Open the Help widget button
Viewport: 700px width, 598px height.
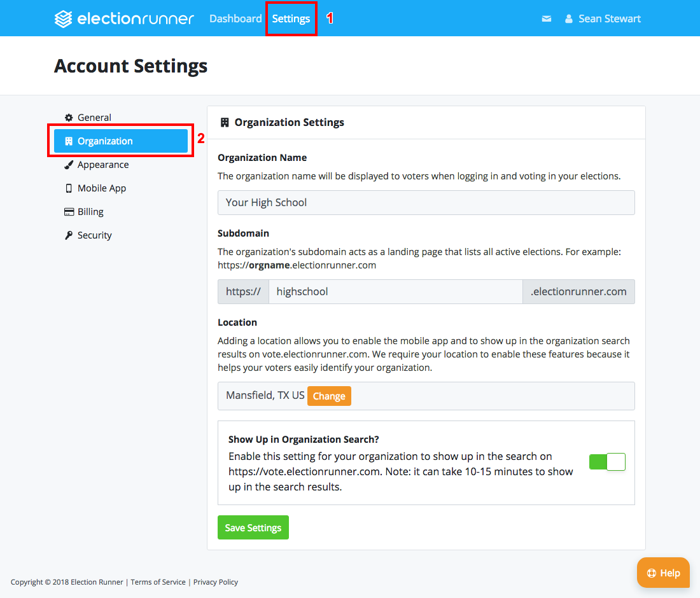(x=663, y=573)
